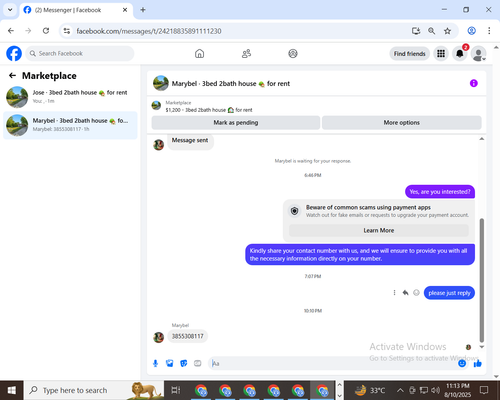This screenshot has height=400, width=500.
Task: Click the chat scrollbar up arrow
Action: click(482, 139)
